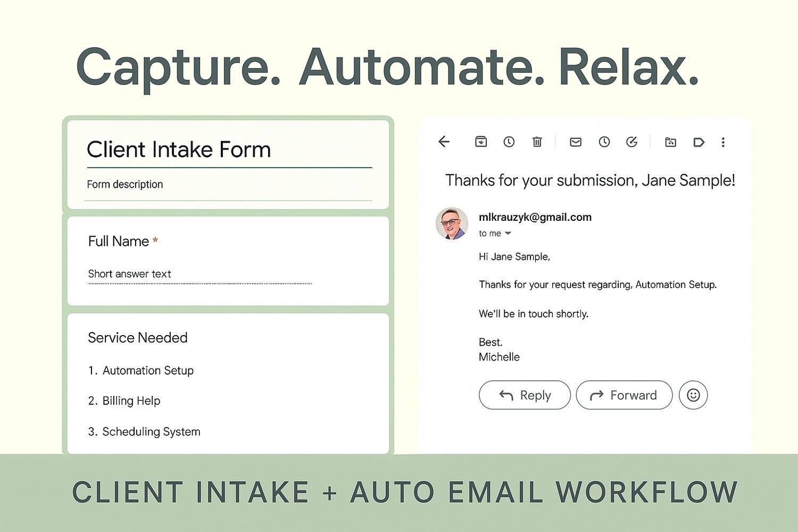
Task: Edit the 'Client Intake Form' title field
Action: 229,150
